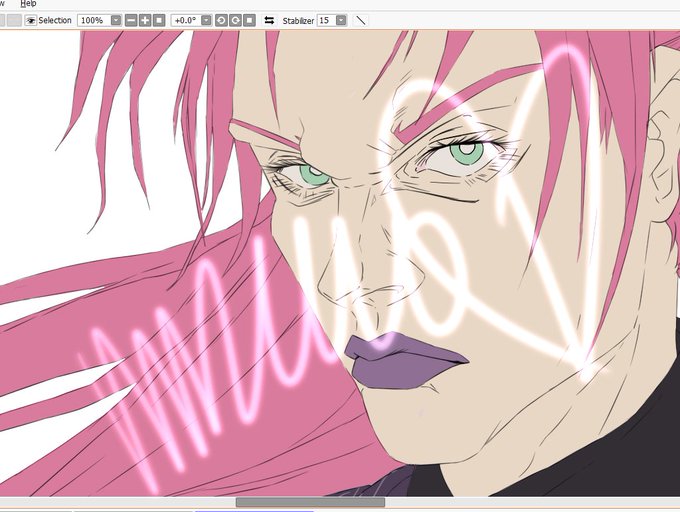Click the zoom in plus icon
Screen dimensions: 680x512
(x=145, y=20)
